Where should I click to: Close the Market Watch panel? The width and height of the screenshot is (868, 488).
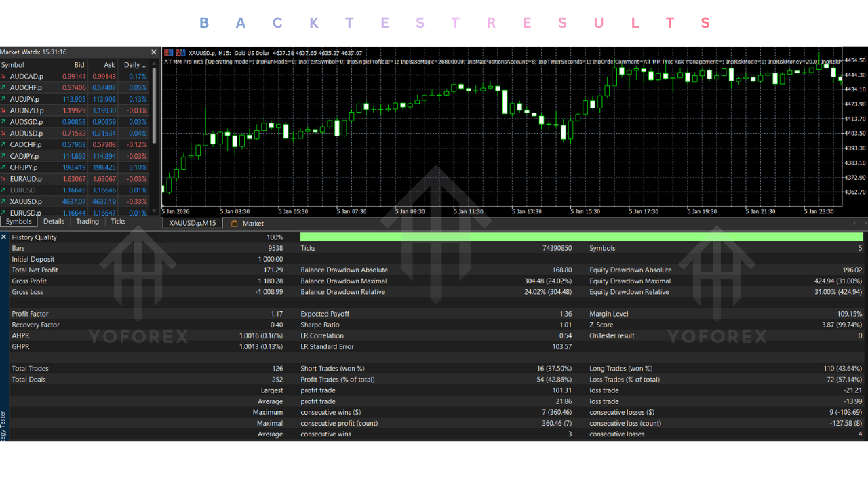coord(153,52)
